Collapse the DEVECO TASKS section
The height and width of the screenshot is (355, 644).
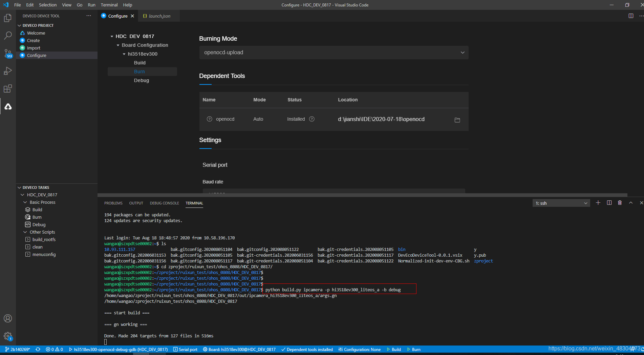[x=19, y=188]
